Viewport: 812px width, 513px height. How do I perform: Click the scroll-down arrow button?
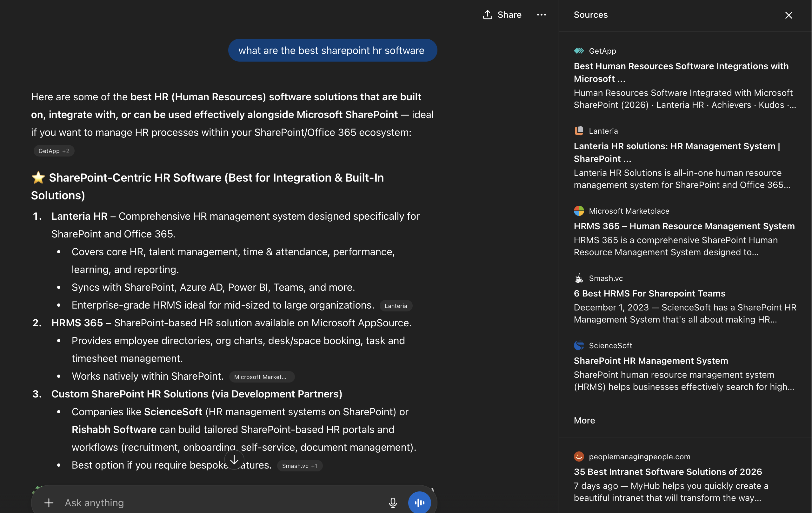click(234, 460)
